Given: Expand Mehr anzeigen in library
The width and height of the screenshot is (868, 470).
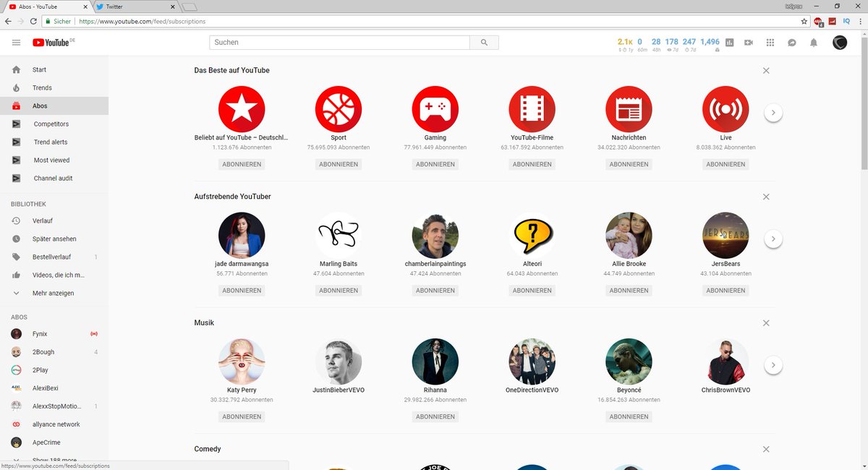Looking at the screenshot, I should point(54,293).
